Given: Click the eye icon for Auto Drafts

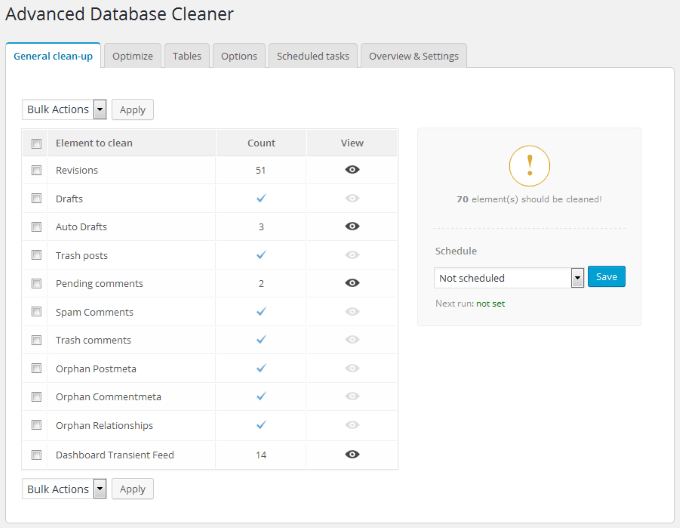Looking at the screenshot, I should [x=352, y=227].
